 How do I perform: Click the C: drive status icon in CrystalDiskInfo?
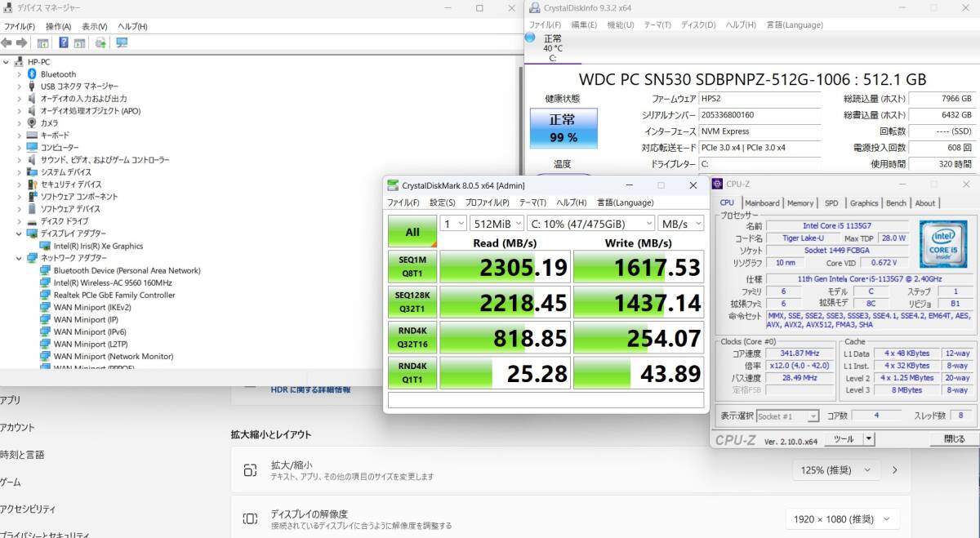point(530,38)
